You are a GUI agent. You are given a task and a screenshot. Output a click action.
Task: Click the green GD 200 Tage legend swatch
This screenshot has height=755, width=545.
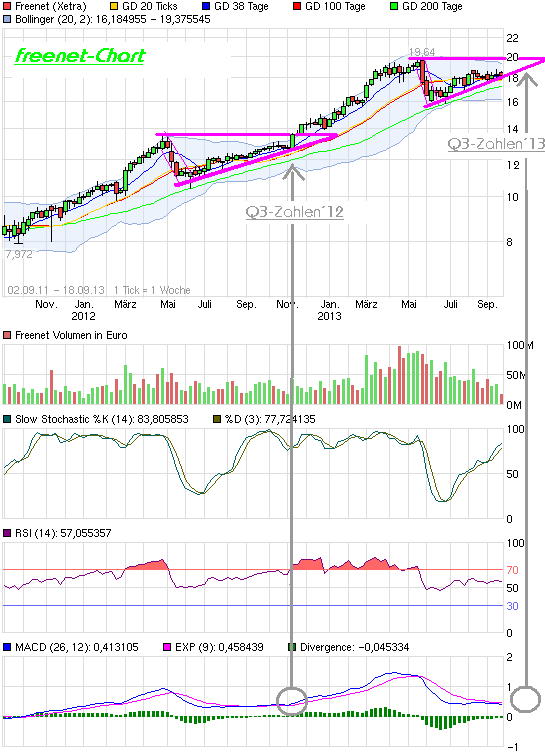[394, 7]
